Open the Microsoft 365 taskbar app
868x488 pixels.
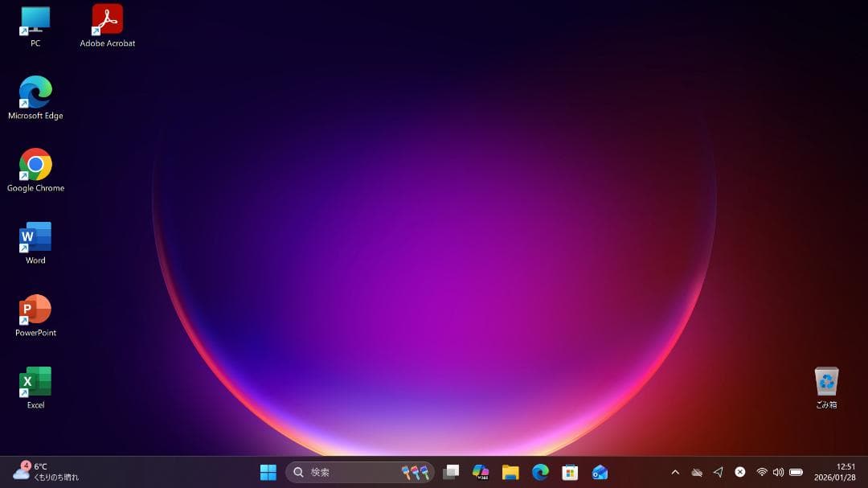pos(481,472)
